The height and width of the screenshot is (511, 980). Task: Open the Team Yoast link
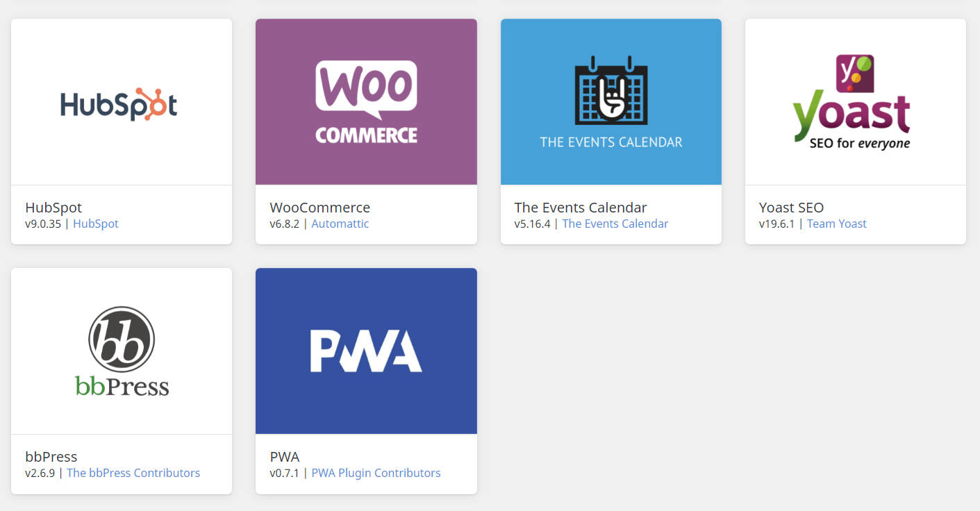point(837,224)
